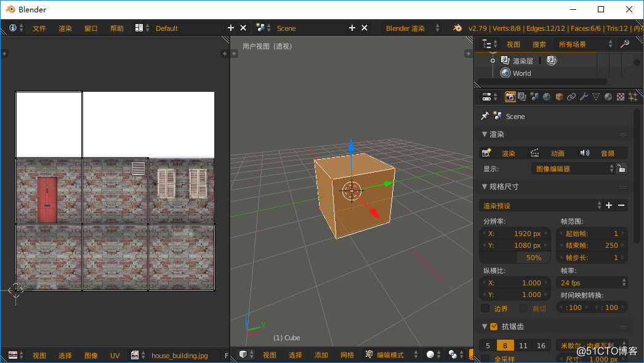The image size is (644, 363).
Task: Open the info editor type selector icon
Action: tap(16, 28)
